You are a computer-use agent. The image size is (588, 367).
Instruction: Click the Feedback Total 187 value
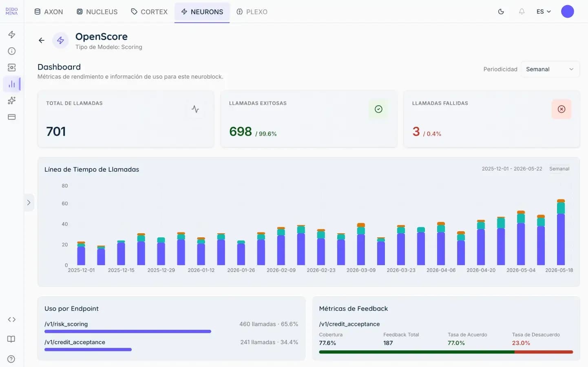pos(388,343)
